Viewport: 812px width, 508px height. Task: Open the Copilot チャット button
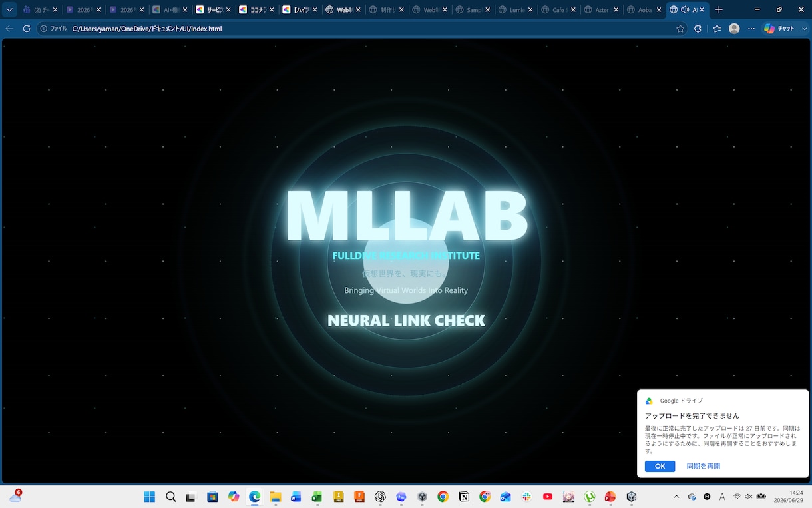779,29
